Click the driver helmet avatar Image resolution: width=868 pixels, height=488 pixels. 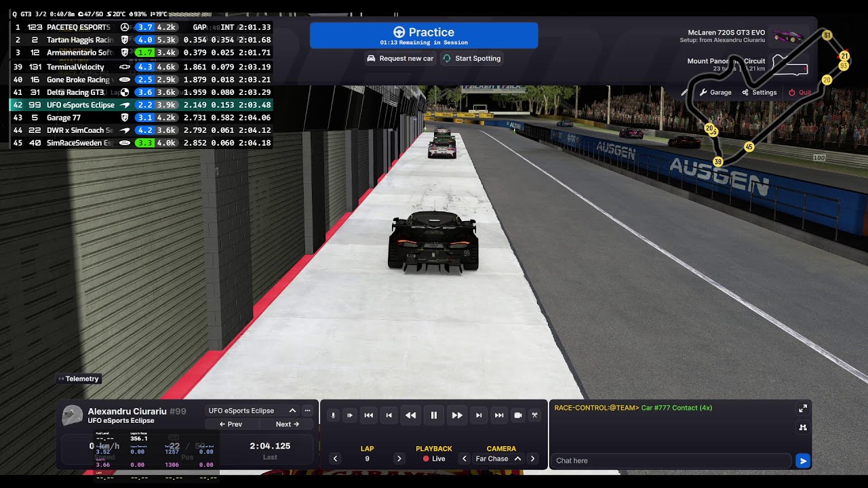click(72, 415)
